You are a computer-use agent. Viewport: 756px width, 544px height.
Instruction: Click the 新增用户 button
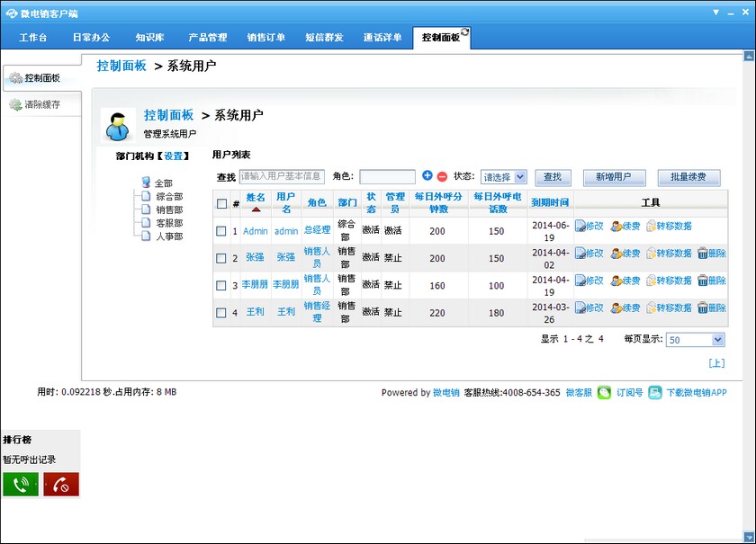click(614, 177)
